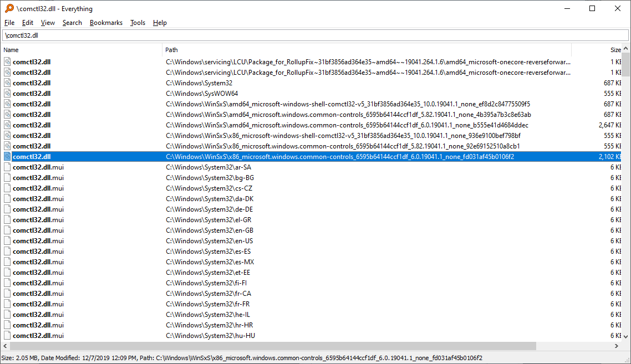Click the file icon for en-US comctl32.dll.mui

point(6,240)
